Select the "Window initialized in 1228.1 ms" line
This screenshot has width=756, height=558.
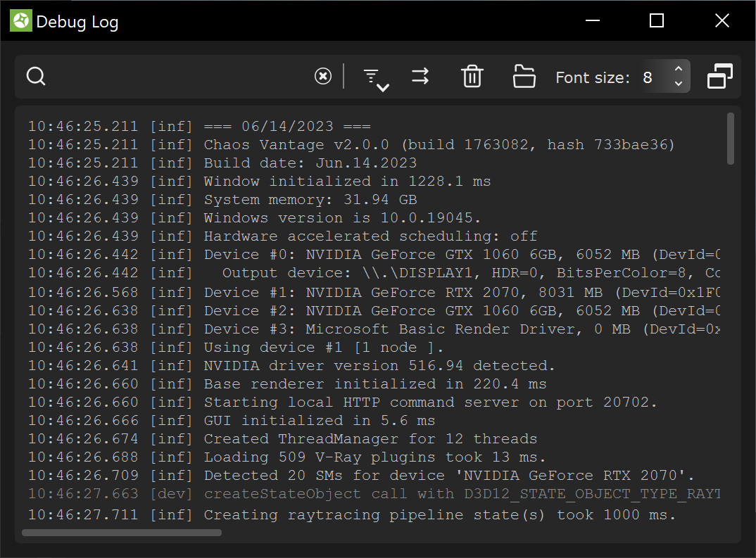point(260,181)
